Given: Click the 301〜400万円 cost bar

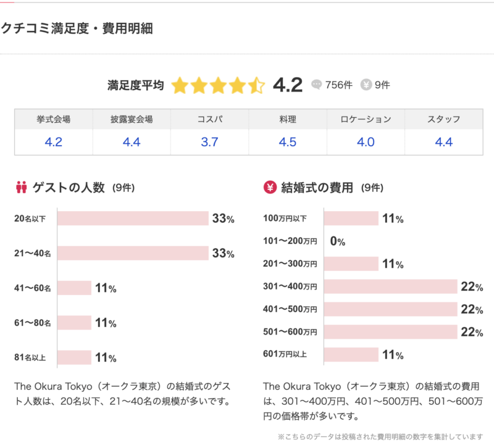Looking at the screenshot, I should [x=390, y=286].
